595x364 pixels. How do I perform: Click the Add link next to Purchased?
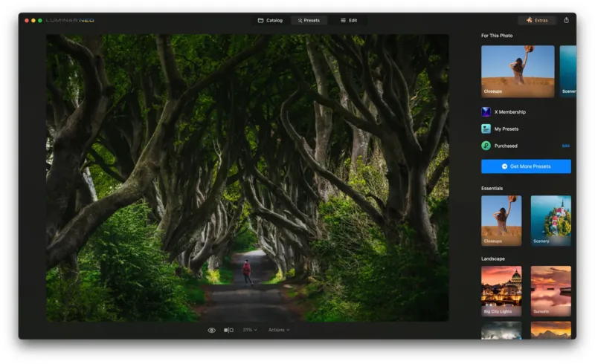pos(565,146)
